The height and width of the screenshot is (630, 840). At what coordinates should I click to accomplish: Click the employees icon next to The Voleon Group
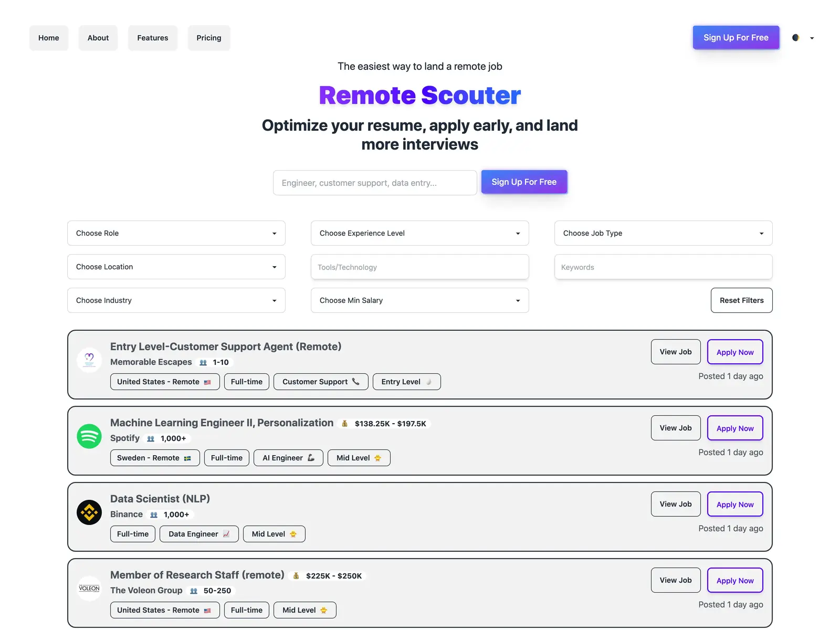(x=194, y=591)
